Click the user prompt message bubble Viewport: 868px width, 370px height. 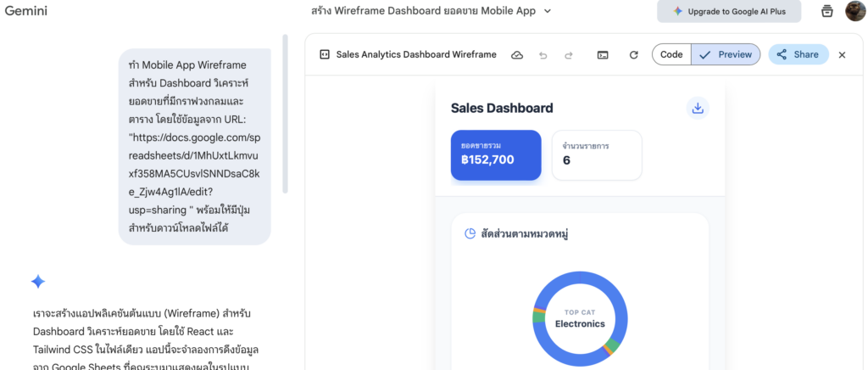[195, 146]
